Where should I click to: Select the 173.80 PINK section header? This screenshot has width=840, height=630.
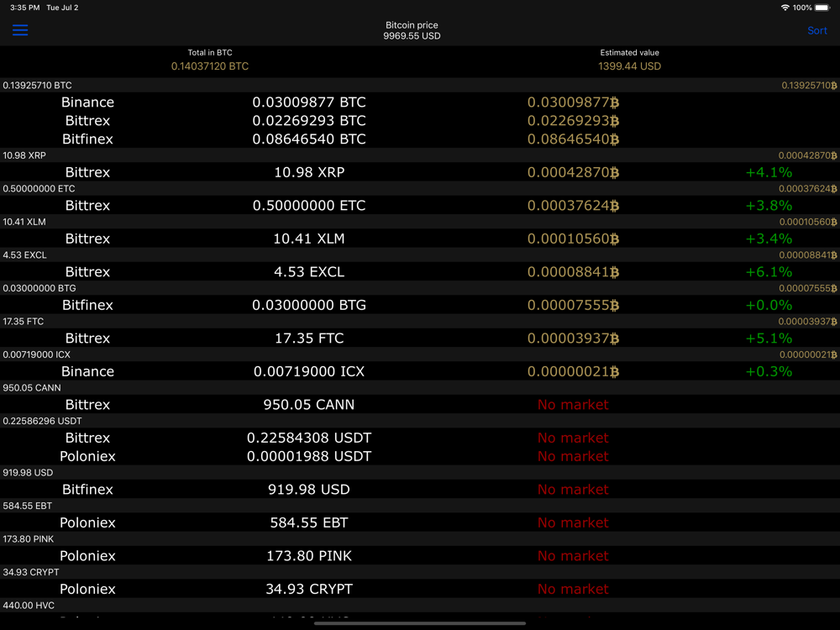point(420,539)
